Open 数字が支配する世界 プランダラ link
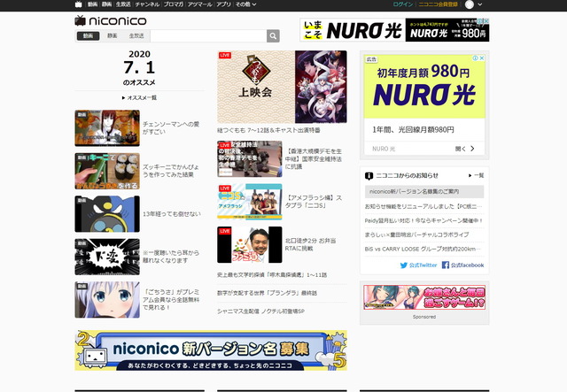This screenshot has width=567, height=392. pyautogui.click(x=267, y=293)
